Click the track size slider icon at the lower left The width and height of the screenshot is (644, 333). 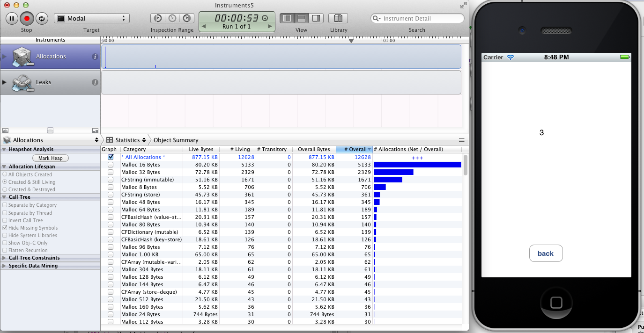click(x=50, y=130)
